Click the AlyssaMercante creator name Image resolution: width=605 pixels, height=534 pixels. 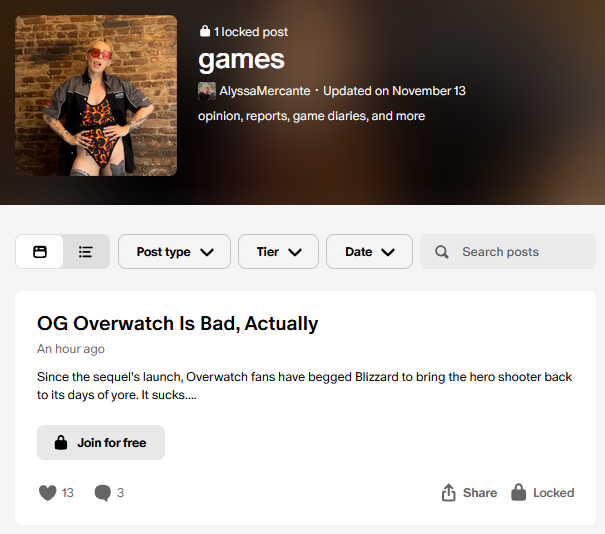[x=265, y=91]
